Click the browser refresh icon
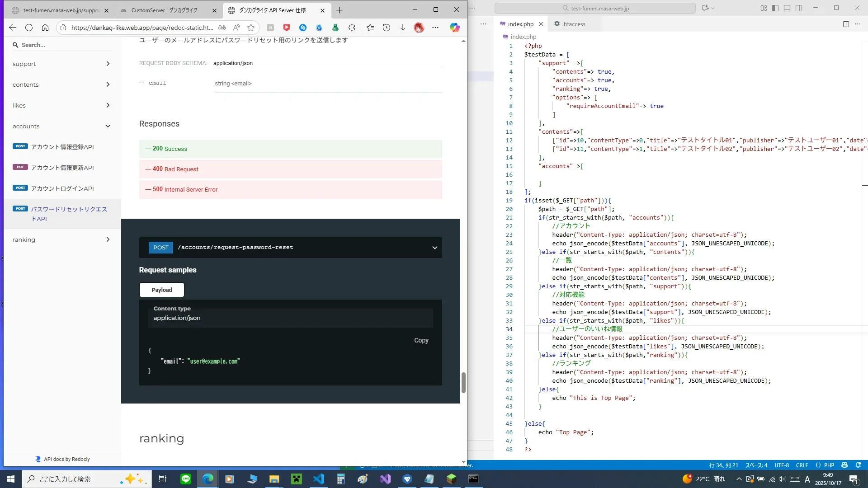 tap(29, 28)
